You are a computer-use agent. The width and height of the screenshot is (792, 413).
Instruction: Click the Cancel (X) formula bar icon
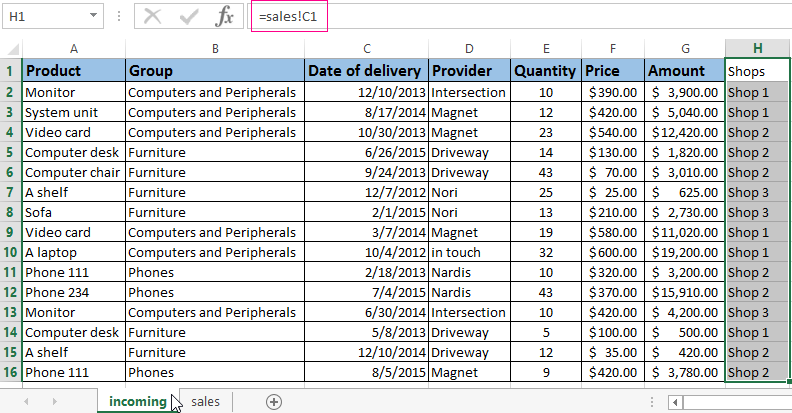coord(152,16)
